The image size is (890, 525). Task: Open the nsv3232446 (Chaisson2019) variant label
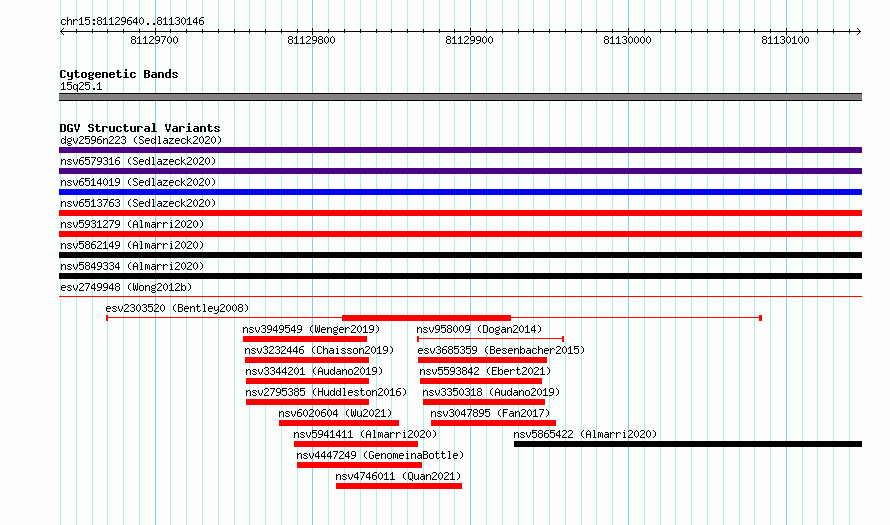point(319,350)
